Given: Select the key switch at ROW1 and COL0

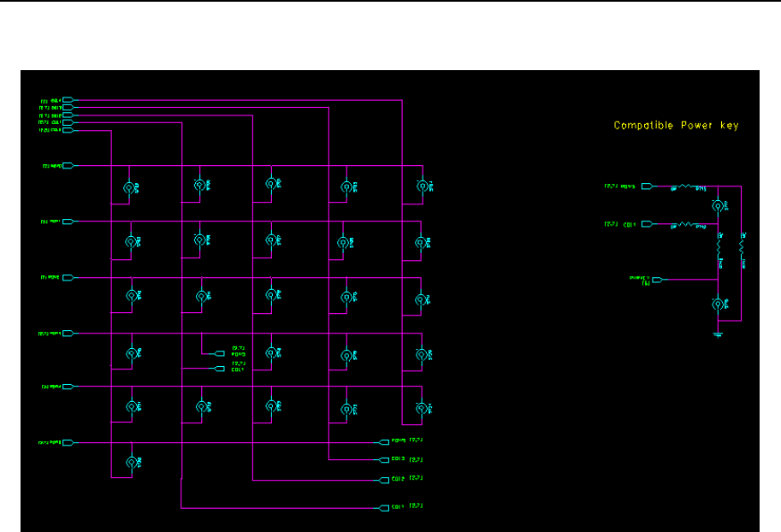Looking at the screenshot, I should click(131, 241).
